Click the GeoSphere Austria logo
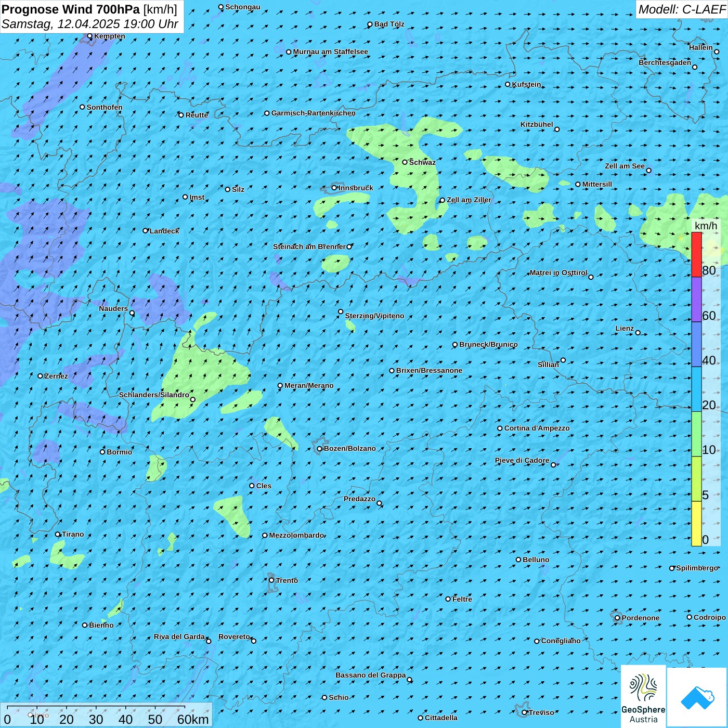728x728 pixels. click(x=643, y=696)
